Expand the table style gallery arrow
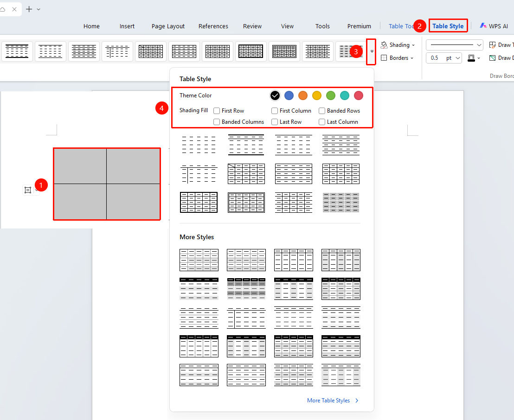The image size is (514, 420). pos(372,51)
